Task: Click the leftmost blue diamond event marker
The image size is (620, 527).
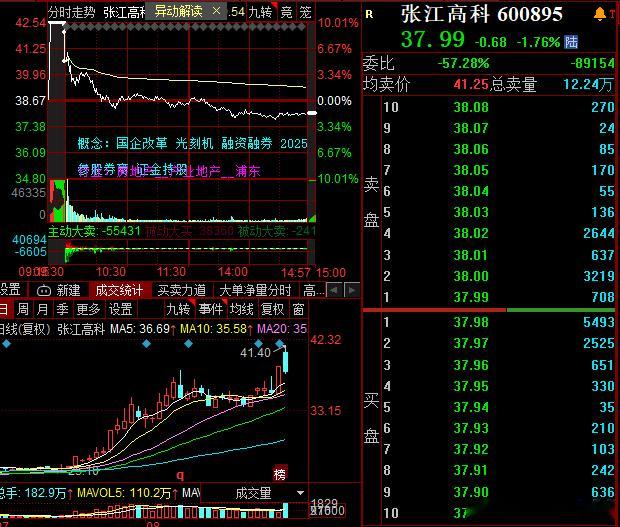Action: (6, 344)
